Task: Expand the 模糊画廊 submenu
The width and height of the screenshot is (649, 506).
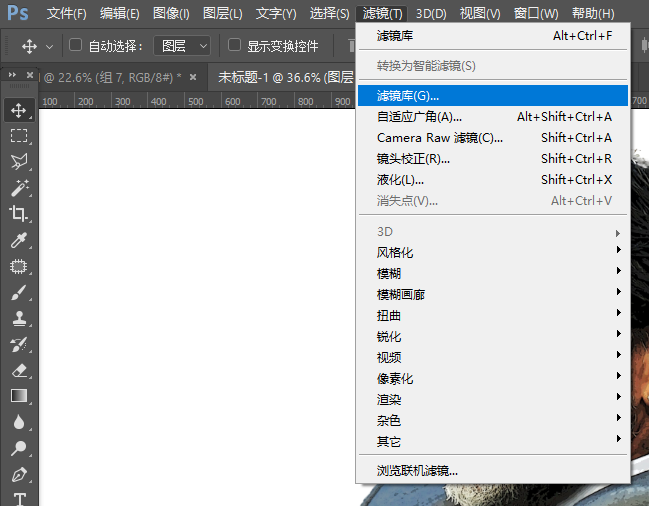Action: tap(493, 295)
